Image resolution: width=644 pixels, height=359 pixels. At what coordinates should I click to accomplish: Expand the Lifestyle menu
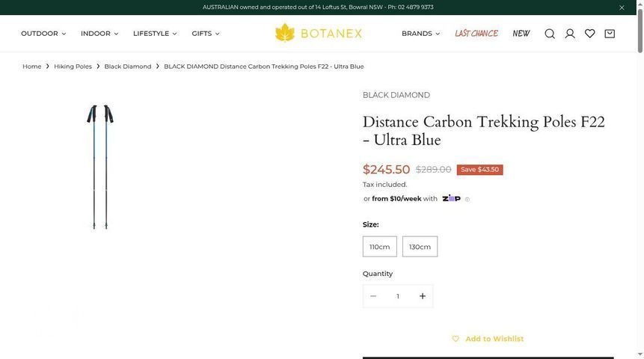click(155, 34)
